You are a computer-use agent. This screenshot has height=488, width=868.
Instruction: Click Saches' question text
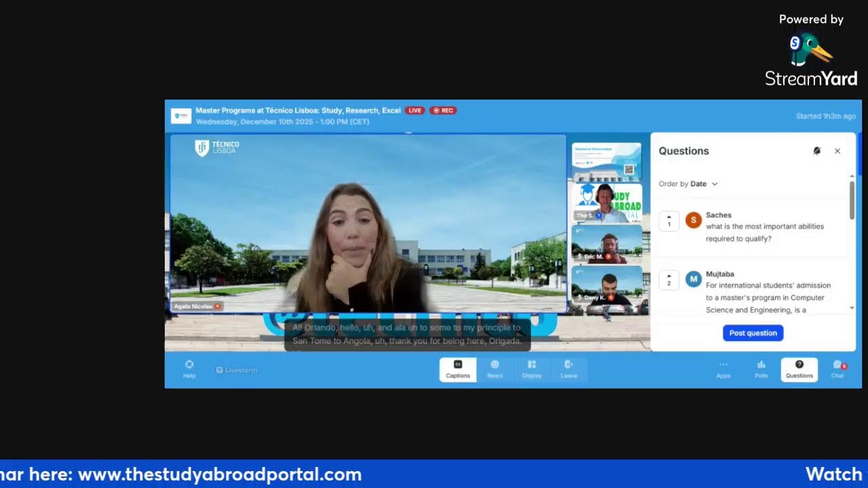[765, 232]
